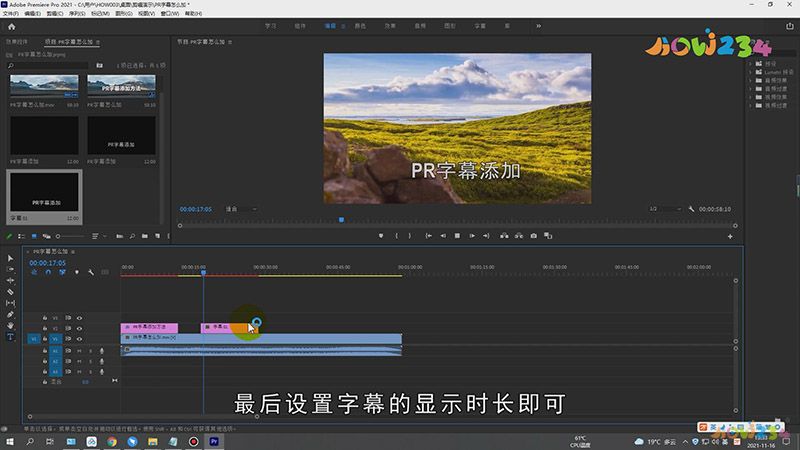Click the Extract button
Image resolution: width=800 pixels, height=450 pixels.
(519, 236)
